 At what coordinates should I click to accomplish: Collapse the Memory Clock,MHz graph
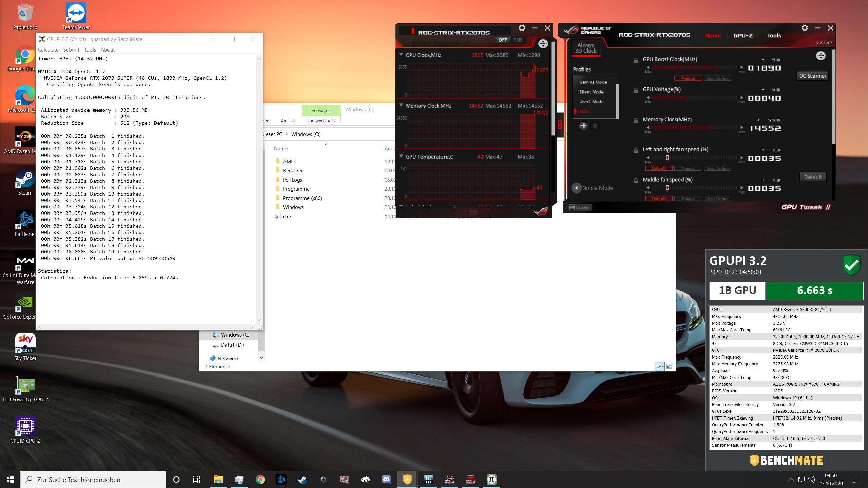(x=401, y=105)
